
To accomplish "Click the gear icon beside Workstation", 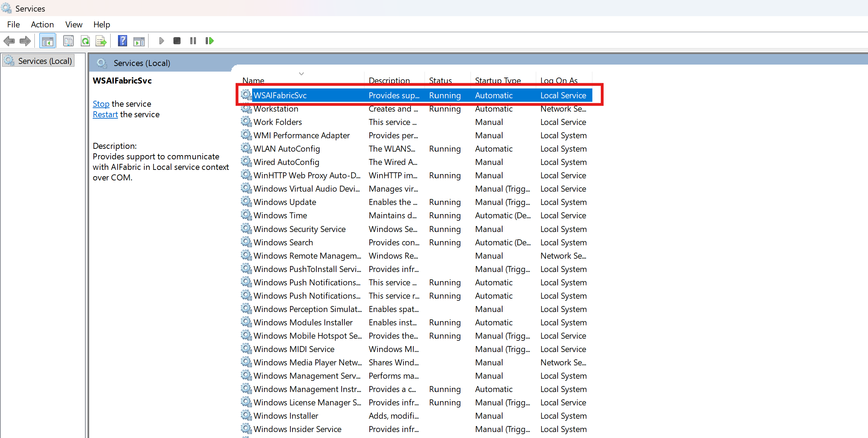I will pos(246,109).
